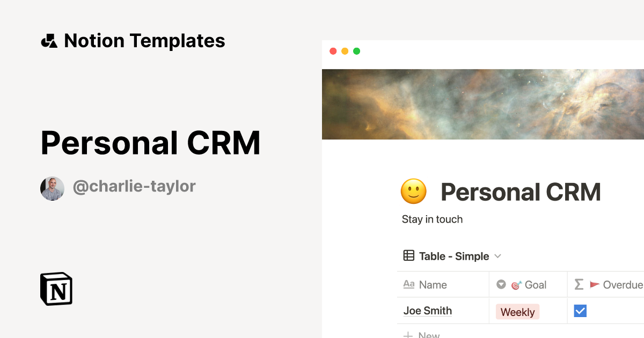This screenshot has height=338, width=644.
Task: Click the select-type icon in Goal column
Action: (x=501, y=284)
